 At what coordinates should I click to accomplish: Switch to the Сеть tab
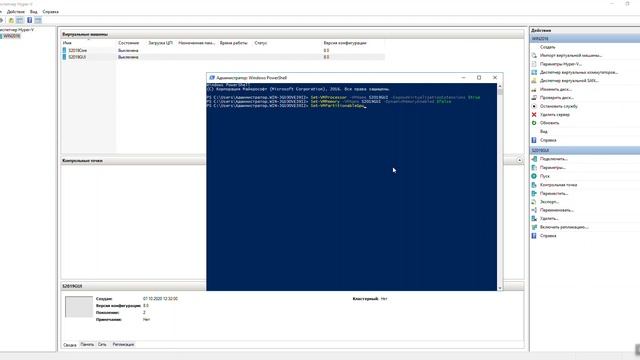pos(102,344)
